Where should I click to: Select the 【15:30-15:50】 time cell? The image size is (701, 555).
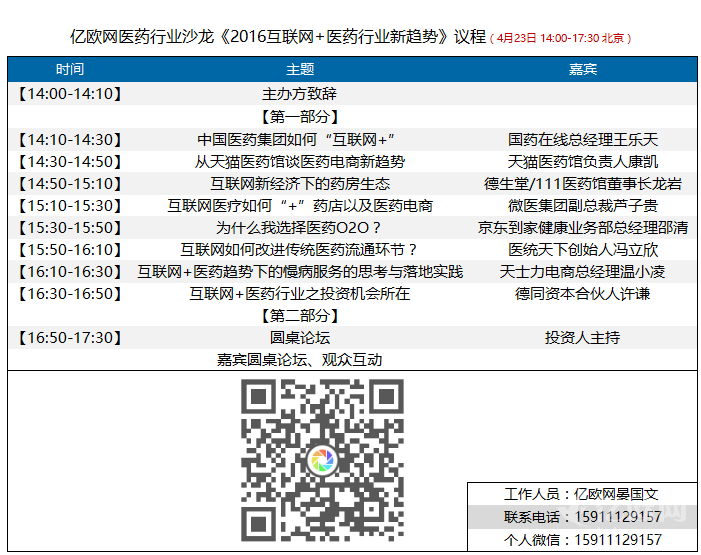point(70,228)
